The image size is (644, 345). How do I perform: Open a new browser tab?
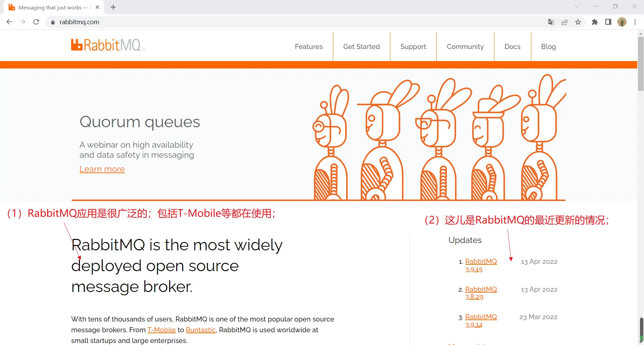(x=113, y=7)
